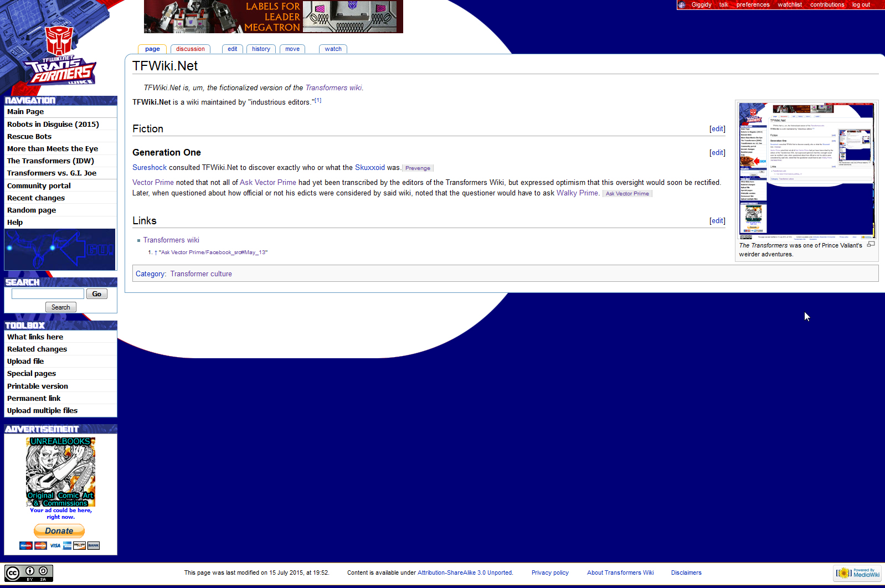Viewport: 885px width, 588px height.
Task: Open preferences
Action: pyautogui.click(x=753, y=4)
